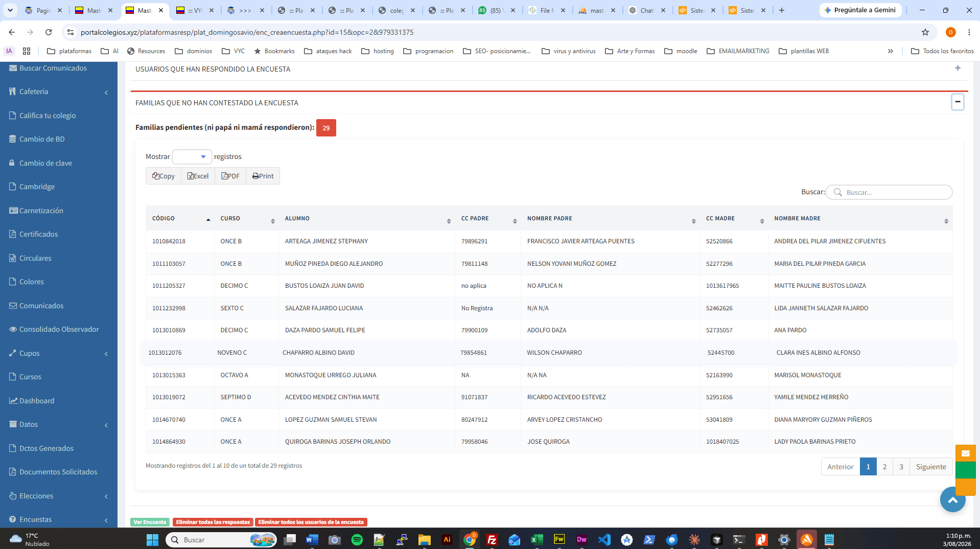Open the Mostrar registros dropdown
This screenshot has height=549, width=980.
[192, 157]
